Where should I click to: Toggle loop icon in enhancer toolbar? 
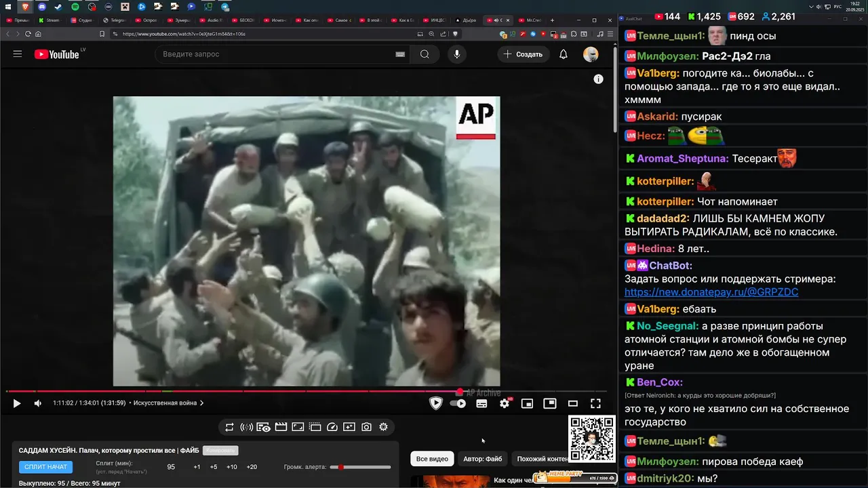pyautogui.click(x=229, y=427)
